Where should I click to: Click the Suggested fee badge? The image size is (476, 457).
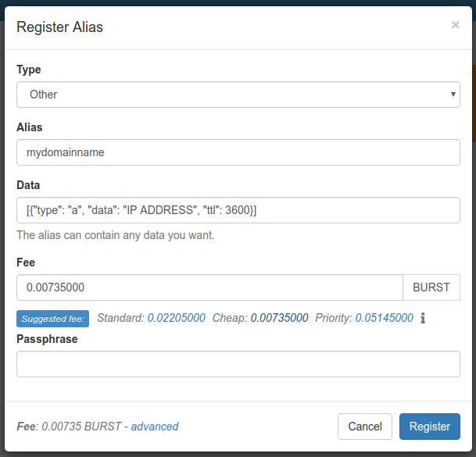click(x=53, y=318)
